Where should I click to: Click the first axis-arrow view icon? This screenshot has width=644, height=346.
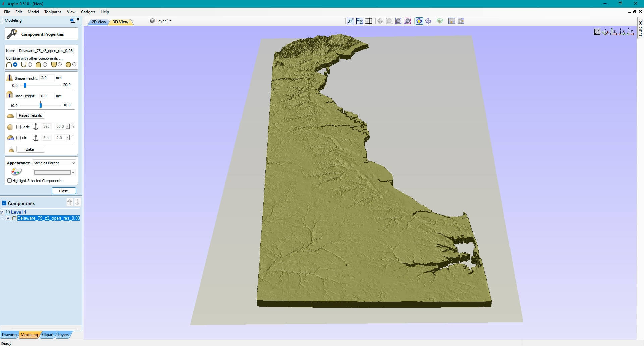[605, 32]
